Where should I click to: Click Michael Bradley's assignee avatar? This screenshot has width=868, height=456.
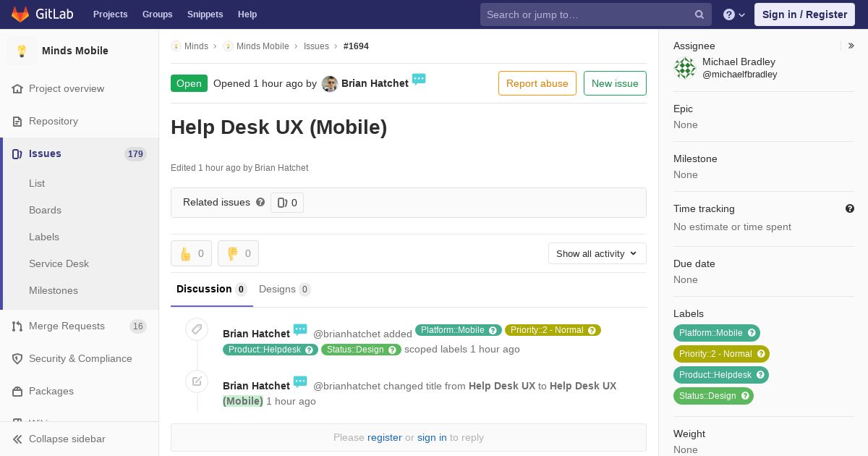(685, 68)
